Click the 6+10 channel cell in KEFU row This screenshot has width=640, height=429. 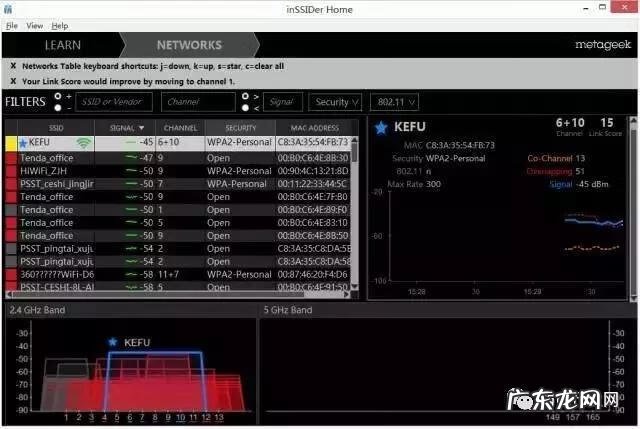pos(169,142)
